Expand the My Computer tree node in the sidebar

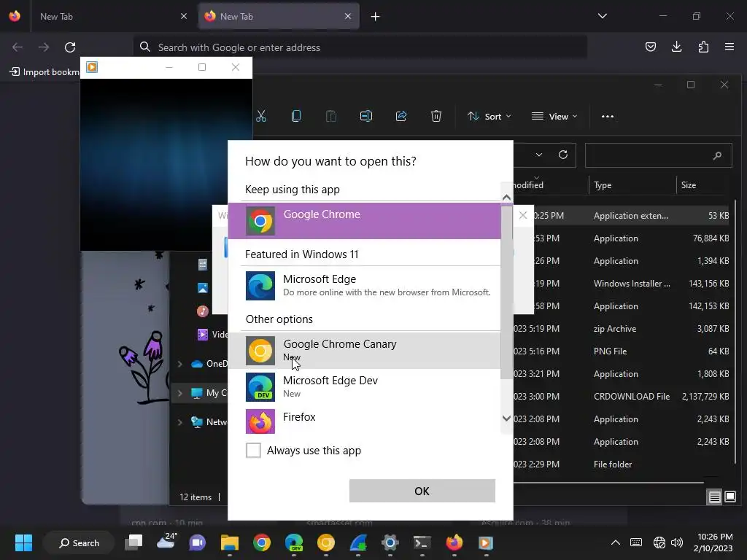(180, 393)
